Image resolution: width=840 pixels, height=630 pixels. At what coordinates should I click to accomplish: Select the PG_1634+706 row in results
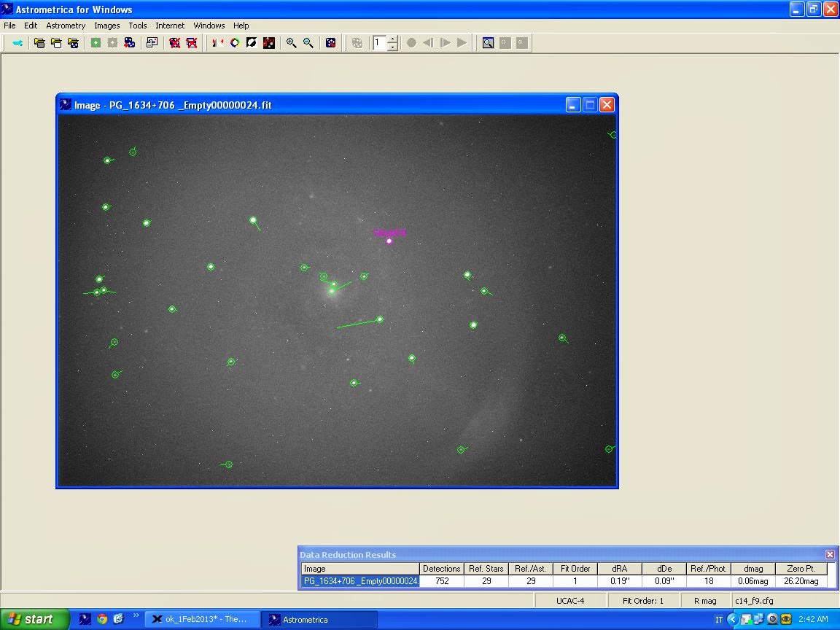tap(360, 581)
